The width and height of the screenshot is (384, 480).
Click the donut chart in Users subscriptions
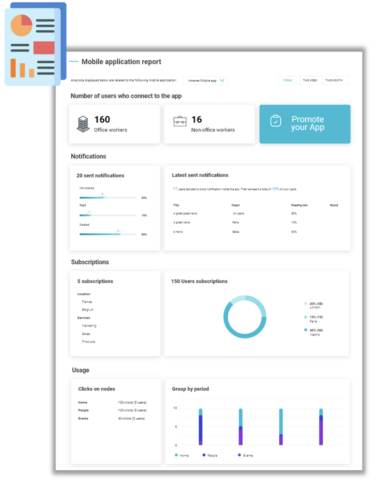(245, 317)
